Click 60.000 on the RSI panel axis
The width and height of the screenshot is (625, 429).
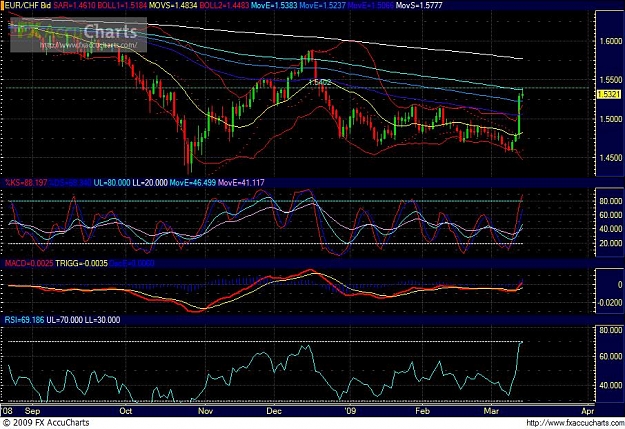[611, 356]
